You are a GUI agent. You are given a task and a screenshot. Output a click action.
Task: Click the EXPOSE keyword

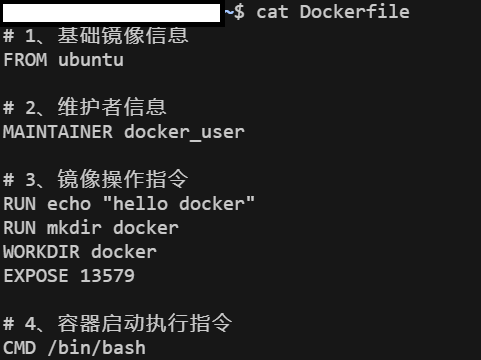click(x=36, y=276)
